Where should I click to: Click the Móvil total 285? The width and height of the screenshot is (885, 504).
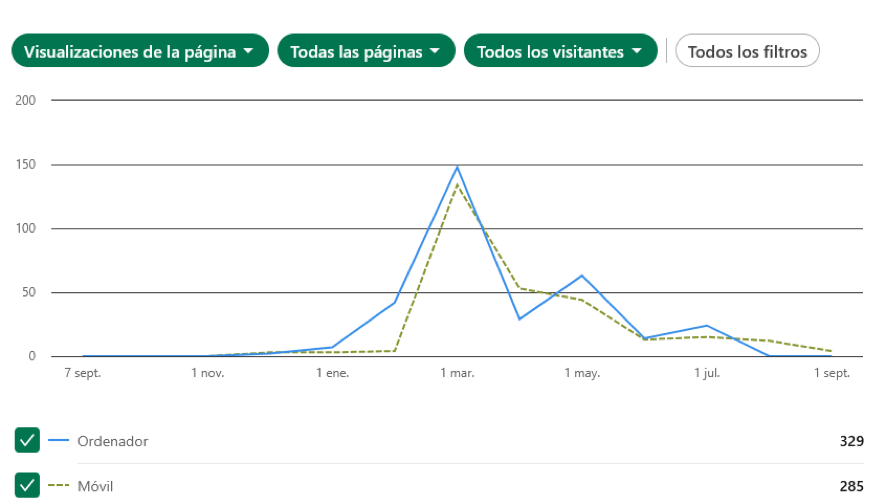pos(851,487)
